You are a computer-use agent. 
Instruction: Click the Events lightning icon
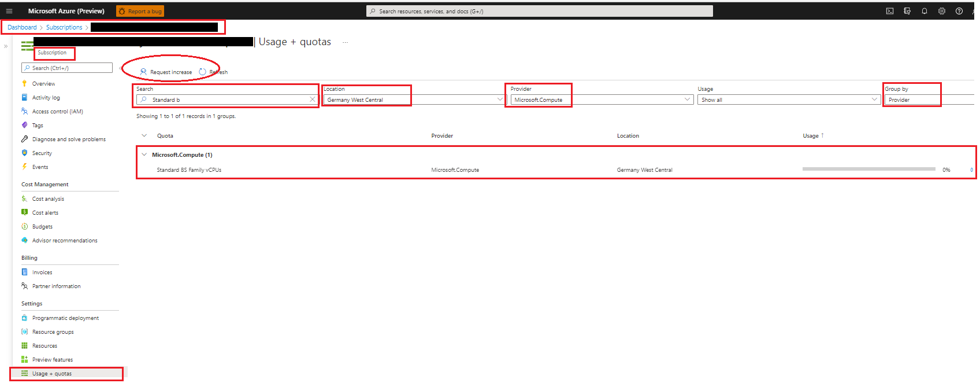[x=24, y=167]
